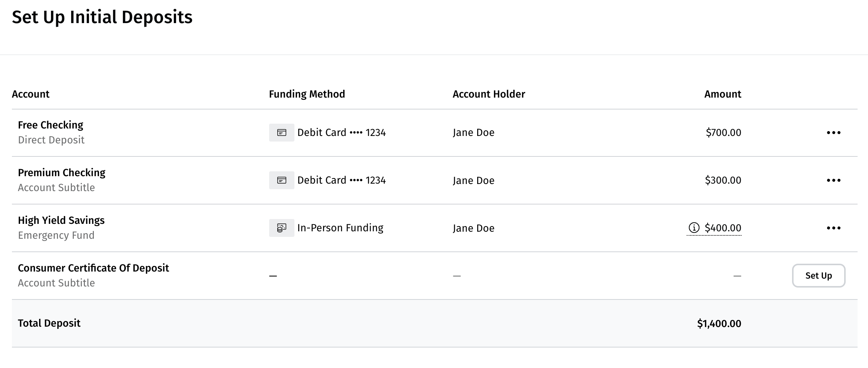Click the $700.00 amount for Free Checking
Screen dimensions: 868x368
[723, 133]
